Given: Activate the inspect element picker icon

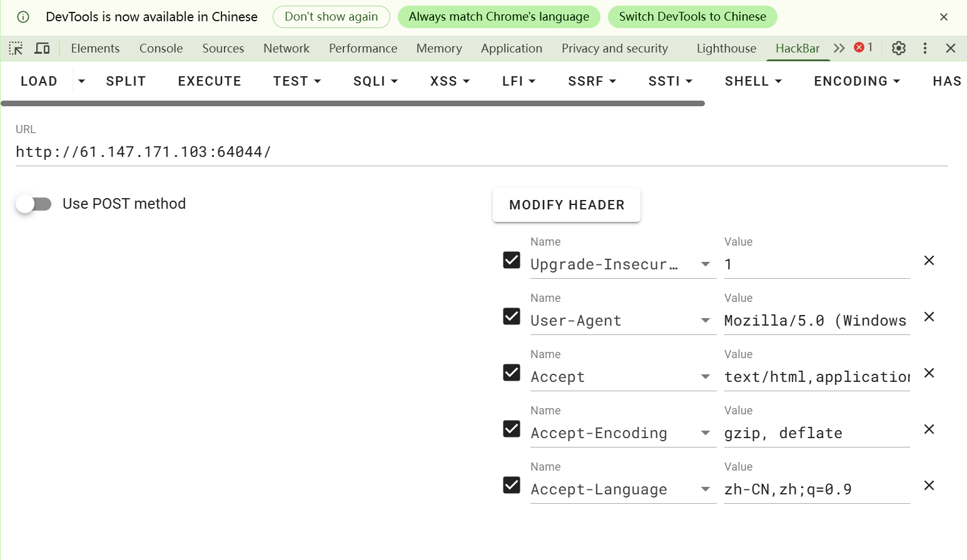Looking at the screenshot, I should tap(16, 48).
